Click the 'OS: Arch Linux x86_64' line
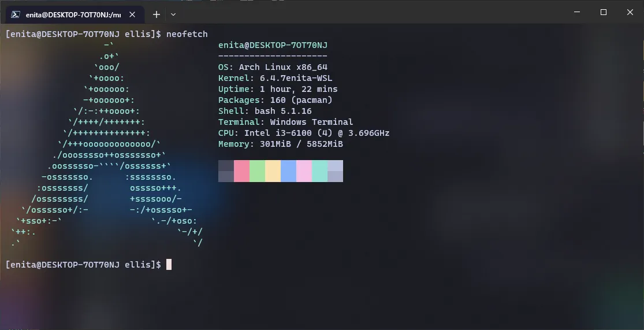 coord(273,67)
